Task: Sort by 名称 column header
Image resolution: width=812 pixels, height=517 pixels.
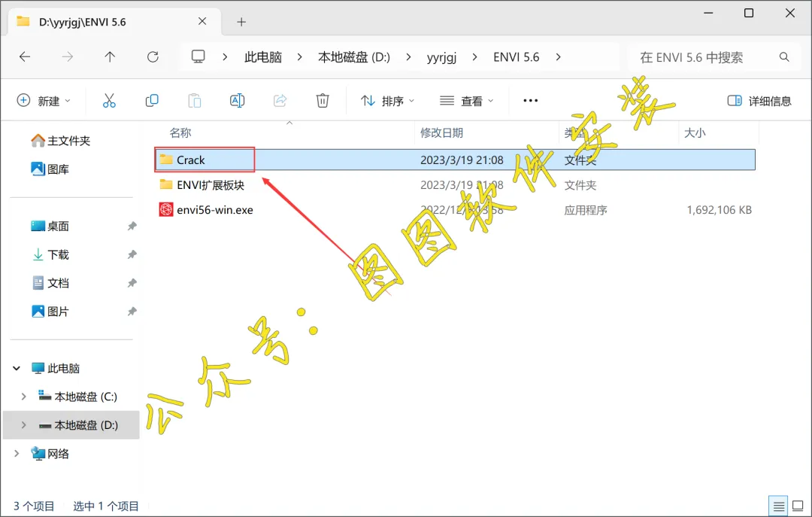Action: pos(180,132)
